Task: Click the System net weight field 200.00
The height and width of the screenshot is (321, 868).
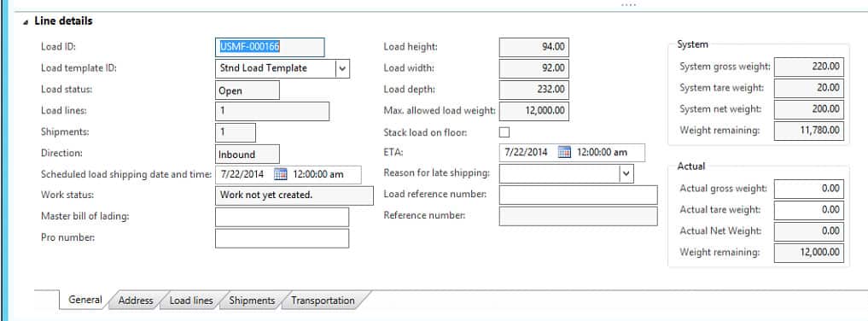Action: [809, 109]
